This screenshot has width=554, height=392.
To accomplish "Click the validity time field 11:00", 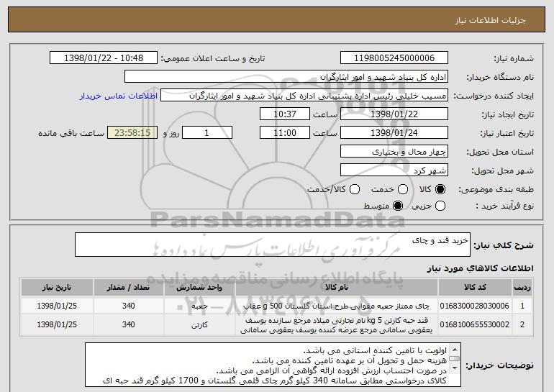I will [x=285, y=133].
